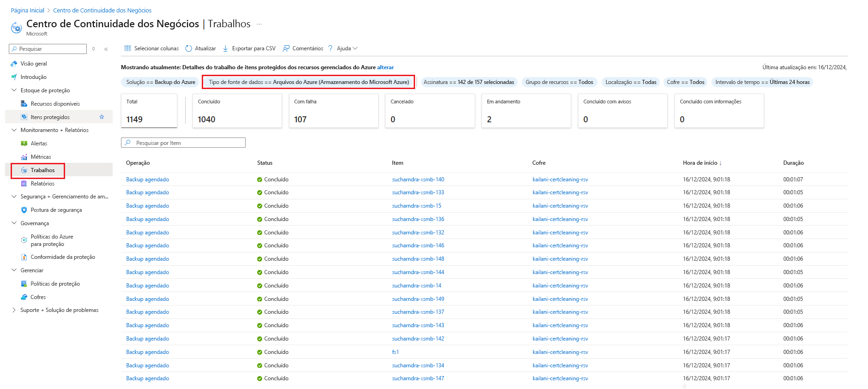
Task: Click the sidebar Pesquisar search field
Action: pyautogui.click(x=48, y=49)
